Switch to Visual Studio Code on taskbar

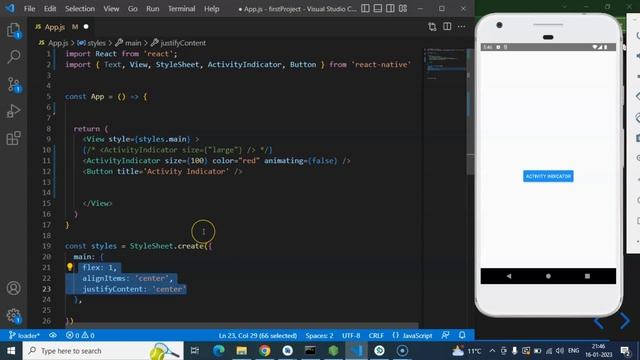click(x=356, y=351)
